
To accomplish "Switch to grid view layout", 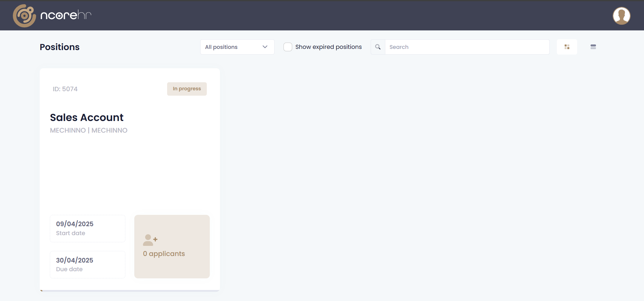I will point(567,47).
